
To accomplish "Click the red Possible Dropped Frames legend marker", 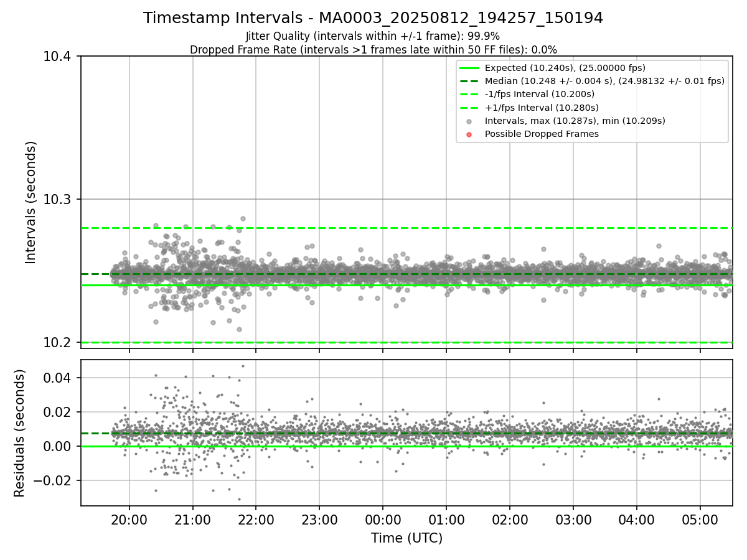I will click(469, 134).
